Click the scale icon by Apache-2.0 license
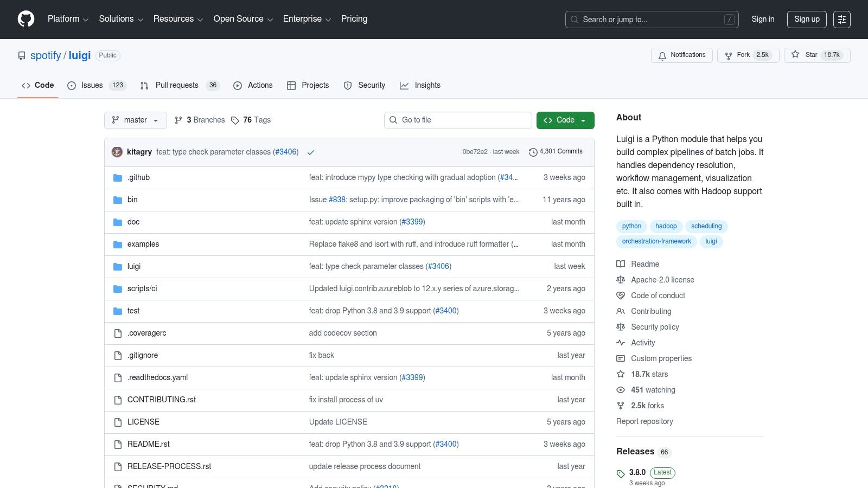The width and height of the screenshot is (868, 488). point(621,280)
